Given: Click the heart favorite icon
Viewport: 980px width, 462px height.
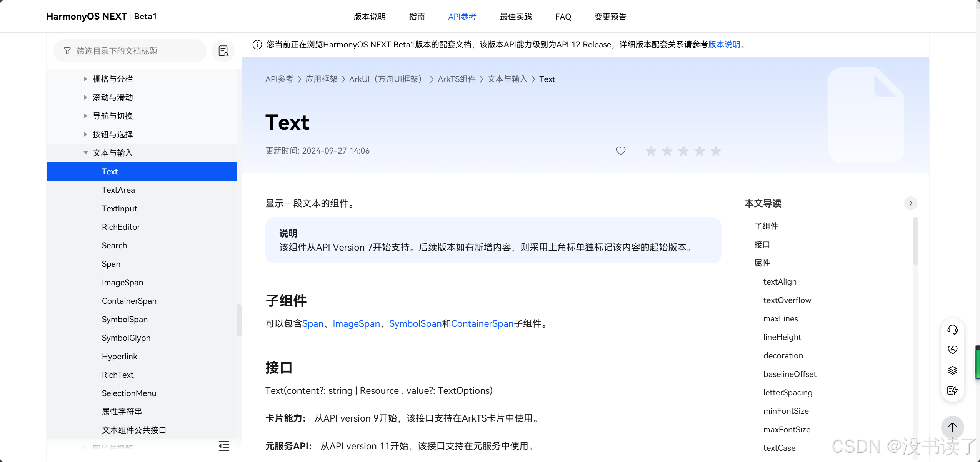Looking at the screenshot, I should point(620,151).
